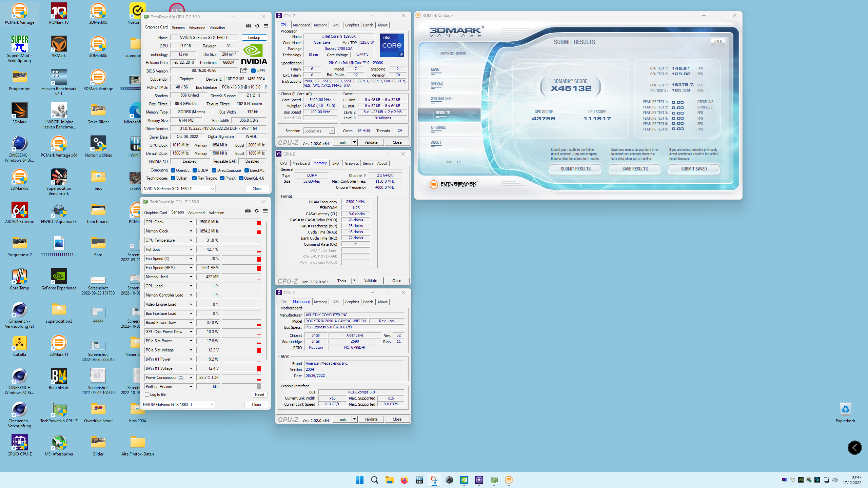The width and height of the screenshot is (868, 488).
Task: Open GPU selection dropdown in top GPU-Z window
Action: click(x=179, y=189)
